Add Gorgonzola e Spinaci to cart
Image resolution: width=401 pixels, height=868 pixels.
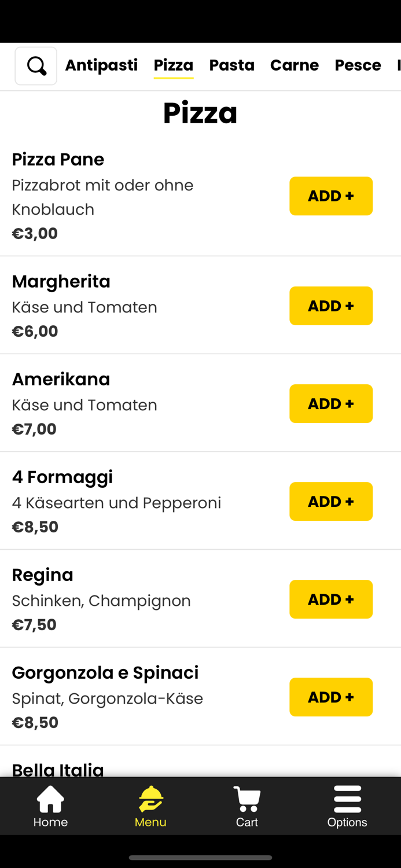pos(330,697)
